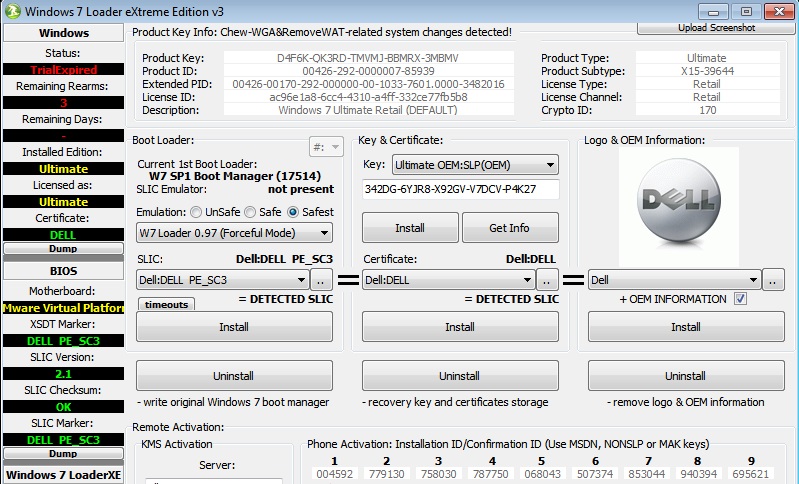The width and height of the screenshot is (799, 484).
Task: Click the Product Key value field
Action: coord(368,58)
